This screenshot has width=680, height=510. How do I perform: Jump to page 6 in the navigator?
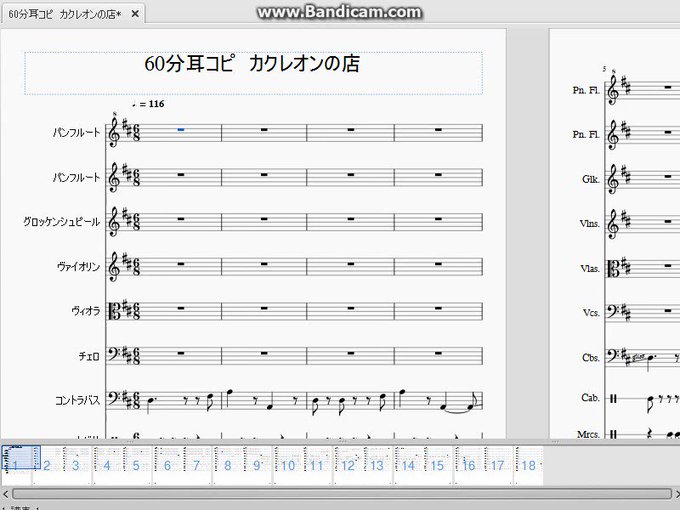click(167, 466)
